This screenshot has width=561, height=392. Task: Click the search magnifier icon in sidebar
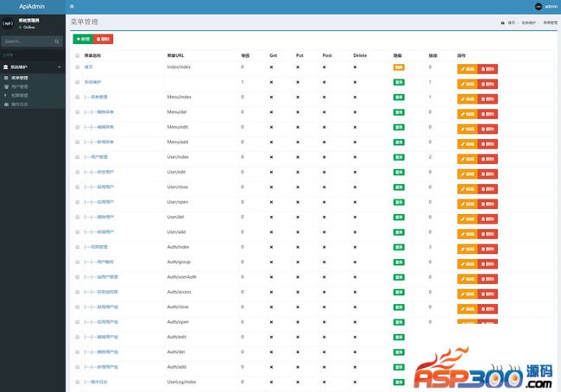coord(56,41)
